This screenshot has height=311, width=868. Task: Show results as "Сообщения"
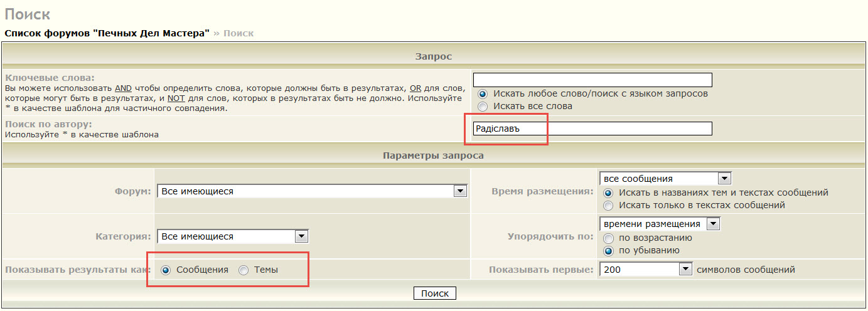(x=166, y=270)
